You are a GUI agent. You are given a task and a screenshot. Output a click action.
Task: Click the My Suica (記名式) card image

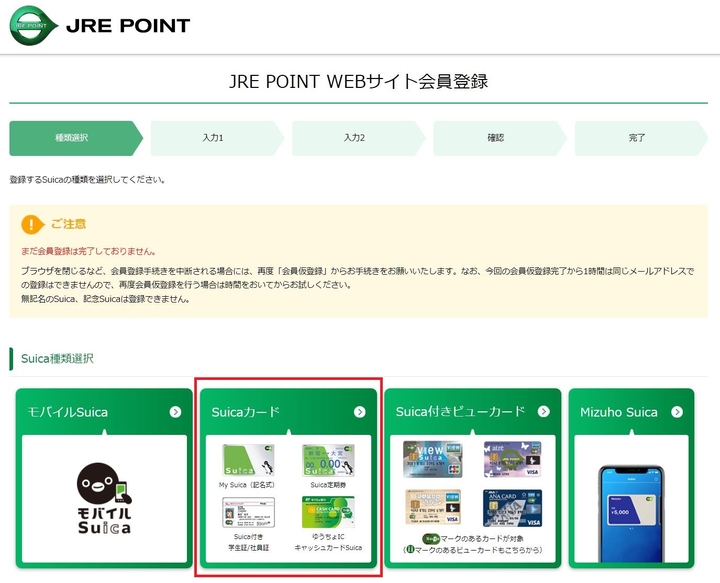(248, 460)
